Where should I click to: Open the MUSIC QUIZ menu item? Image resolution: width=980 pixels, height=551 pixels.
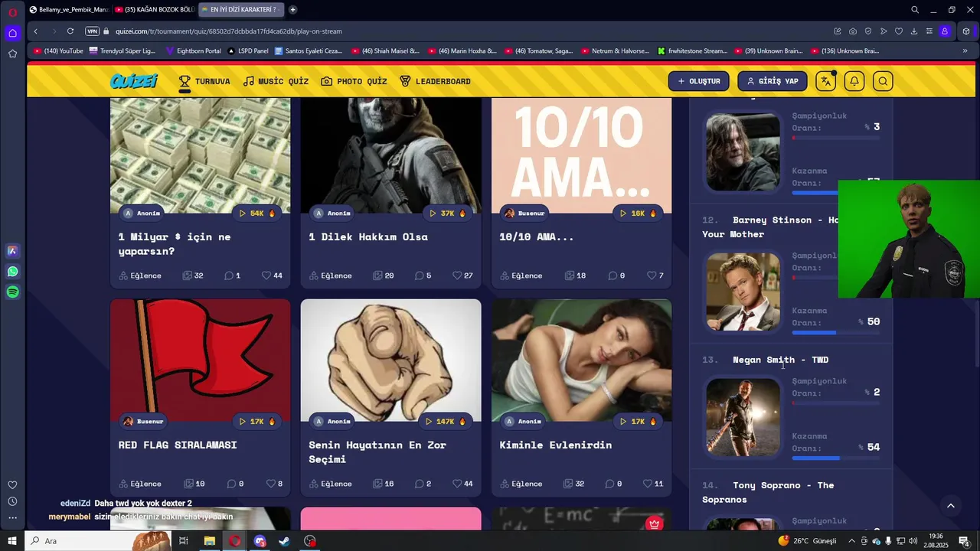coord(276,81)
